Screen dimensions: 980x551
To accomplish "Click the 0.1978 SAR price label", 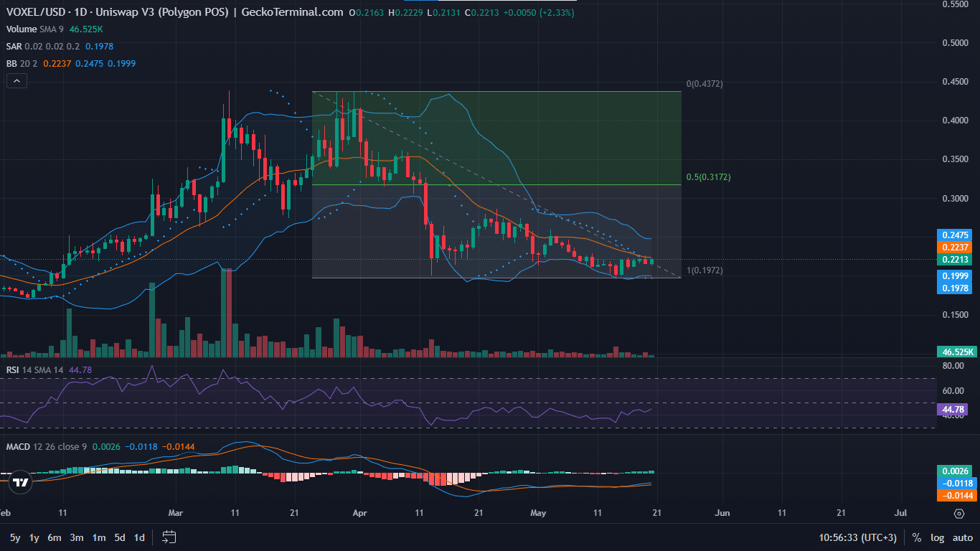I will [956, 288].
